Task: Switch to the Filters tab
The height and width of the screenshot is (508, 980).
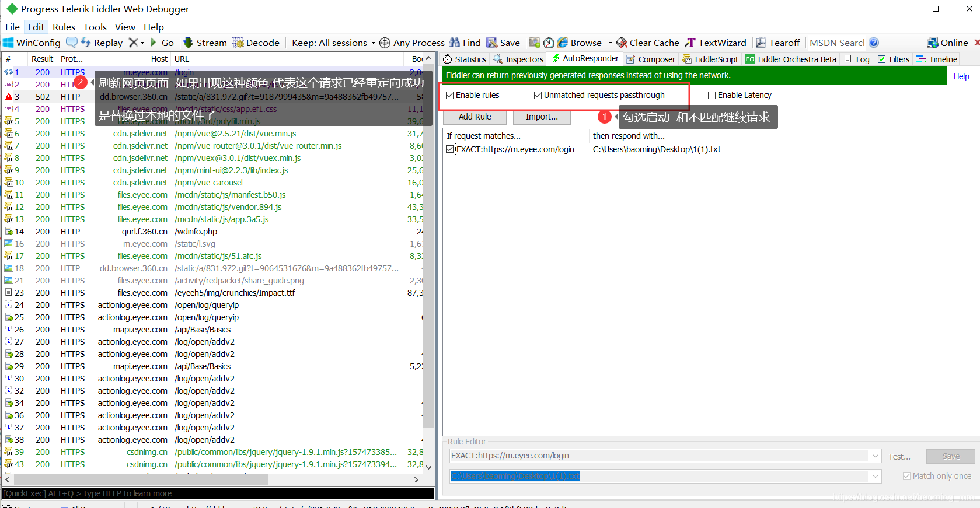Action: pos(894,59)
